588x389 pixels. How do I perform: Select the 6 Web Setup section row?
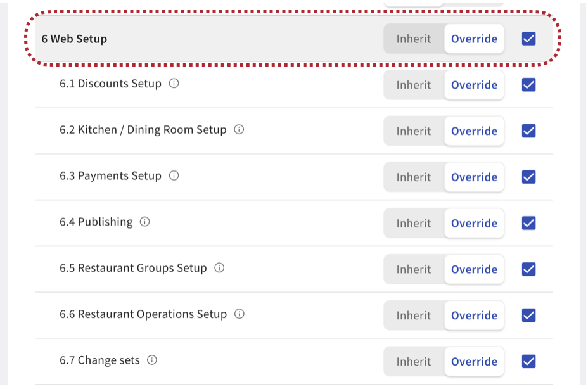[x=190, y=39]
